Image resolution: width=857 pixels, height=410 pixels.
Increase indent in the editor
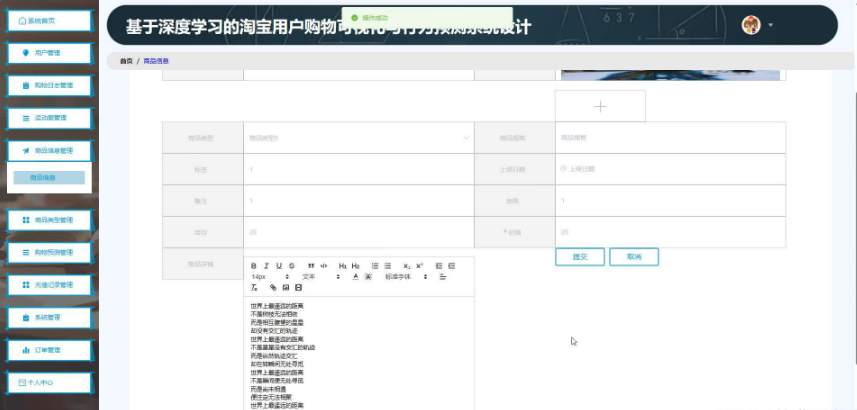point(451,266)
